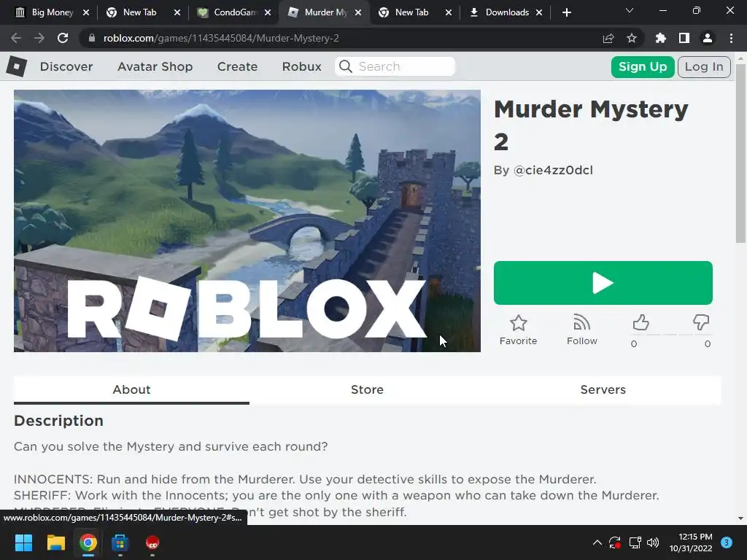
Task: Click the Sign Up button
Action: tap(643, 66)
